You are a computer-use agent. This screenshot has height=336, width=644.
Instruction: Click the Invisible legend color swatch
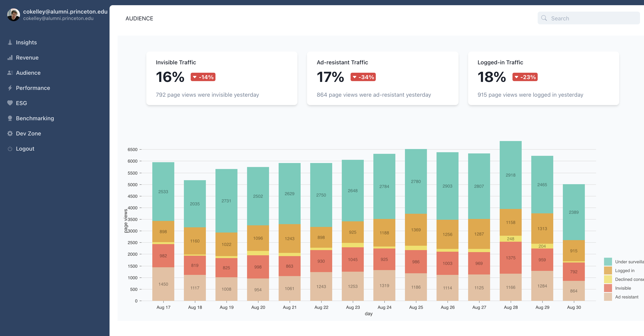(x=608, y=288)
